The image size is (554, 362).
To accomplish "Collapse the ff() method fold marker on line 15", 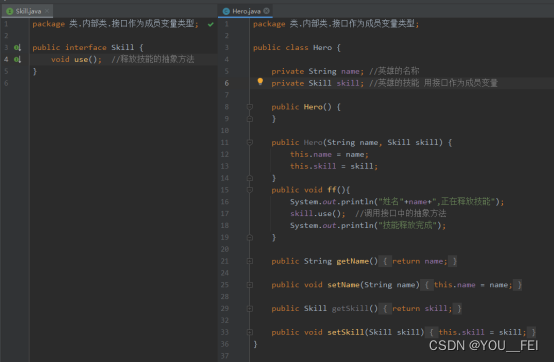I will coord(250,190).
